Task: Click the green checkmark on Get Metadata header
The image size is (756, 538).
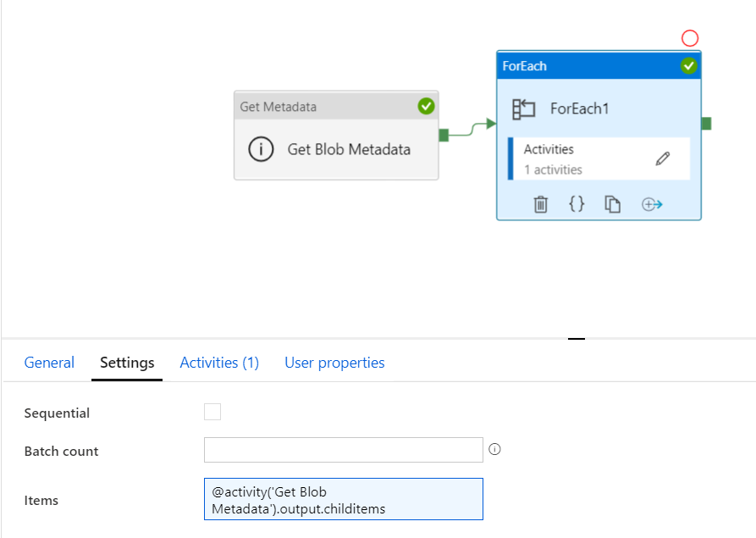Action: (x=426, y=106)
